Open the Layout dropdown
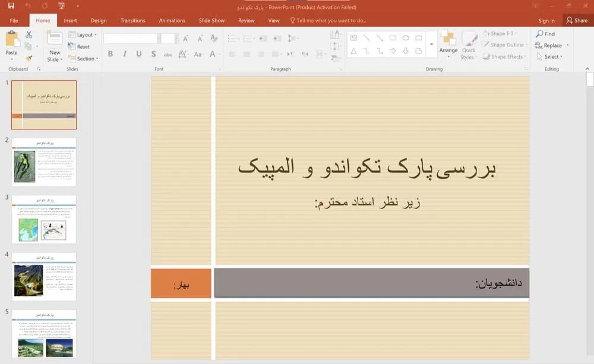 (x=83, y=35)
